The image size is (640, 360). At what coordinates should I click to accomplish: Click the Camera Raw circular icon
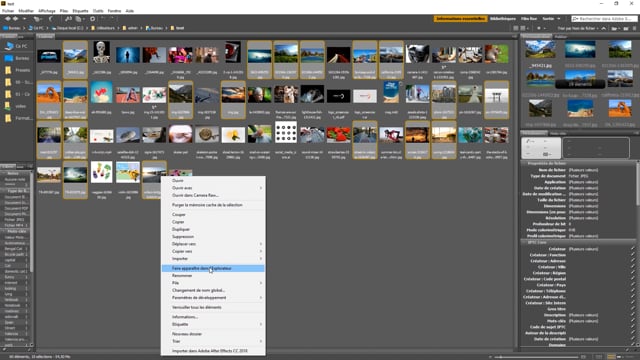pos(93,19)
